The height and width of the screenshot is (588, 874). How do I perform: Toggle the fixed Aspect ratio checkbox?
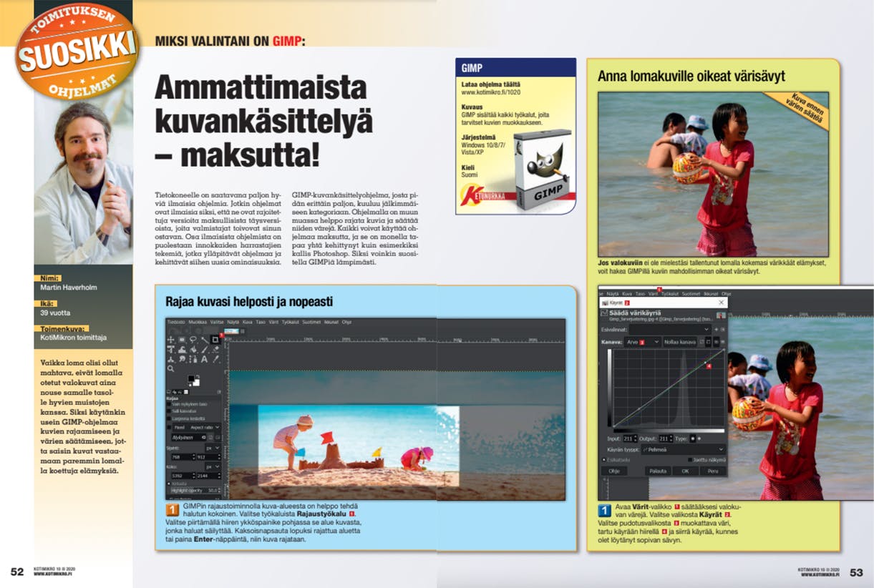(x=169, y=427)
